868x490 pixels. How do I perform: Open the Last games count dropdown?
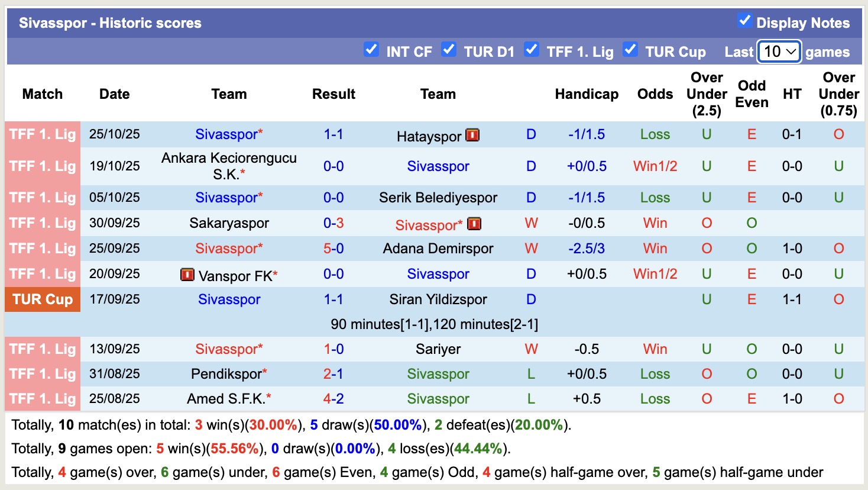(x=778, y=51)
